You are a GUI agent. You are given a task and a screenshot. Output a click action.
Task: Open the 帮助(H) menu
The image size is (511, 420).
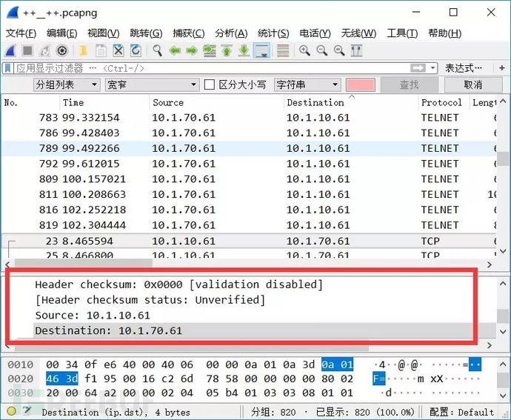[444, 33]
